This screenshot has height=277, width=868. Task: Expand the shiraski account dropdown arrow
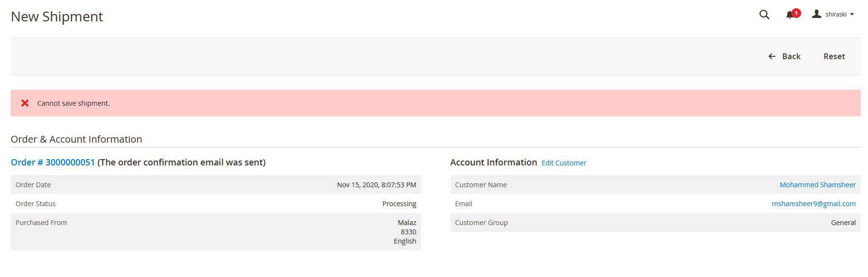pyautogui.click(x=852, y=15)
